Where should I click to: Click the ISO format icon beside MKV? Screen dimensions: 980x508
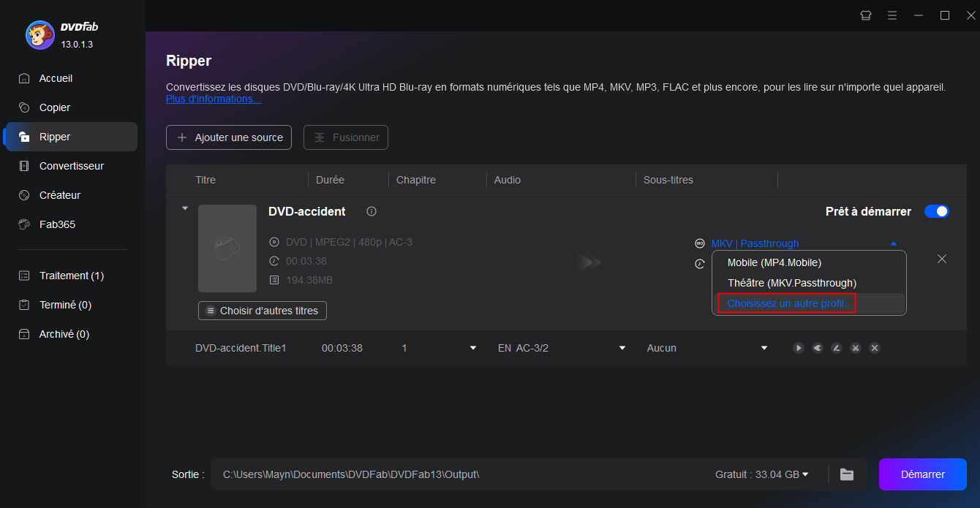[x=700, y=243]
